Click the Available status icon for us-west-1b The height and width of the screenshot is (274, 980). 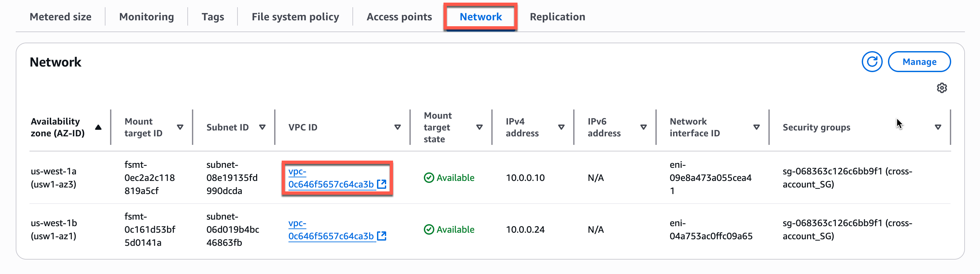click(429, 229)
